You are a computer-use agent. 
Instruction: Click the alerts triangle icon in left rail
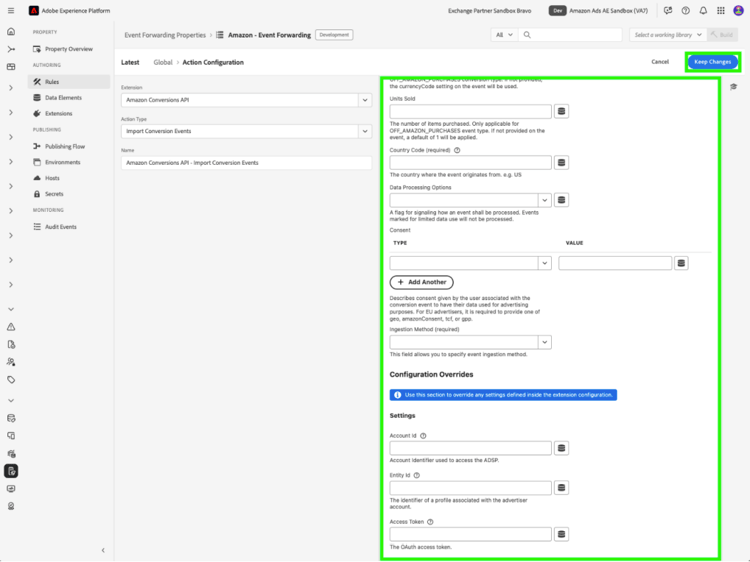(x=11, y=327)
